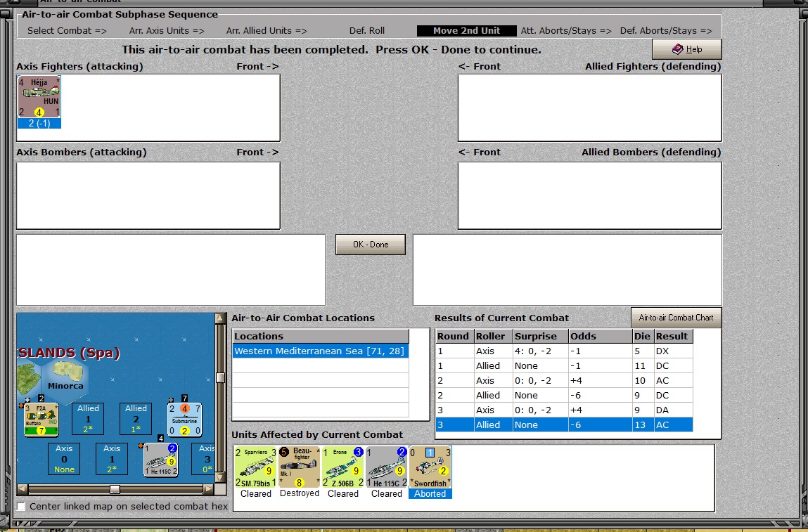Viewport: 808px width, 532px height.
Task: Click the Allied Fighters (defending) empty box
Action: (x=589, y=108)
